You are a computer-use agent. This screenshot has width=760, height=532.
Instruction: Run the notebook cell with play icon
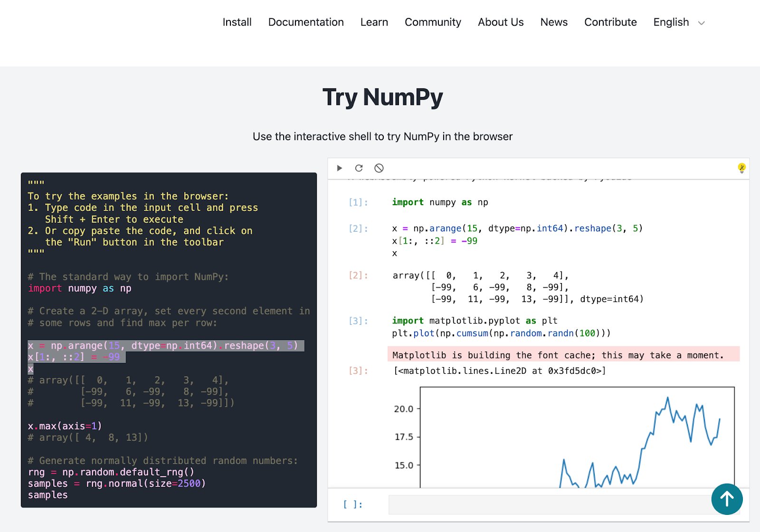pos(339,168)
